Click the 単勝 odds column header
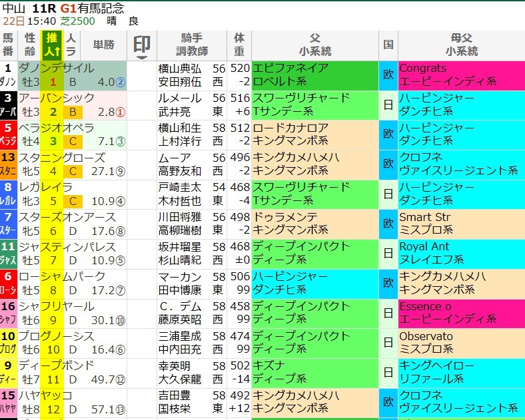 pos(103,45)
